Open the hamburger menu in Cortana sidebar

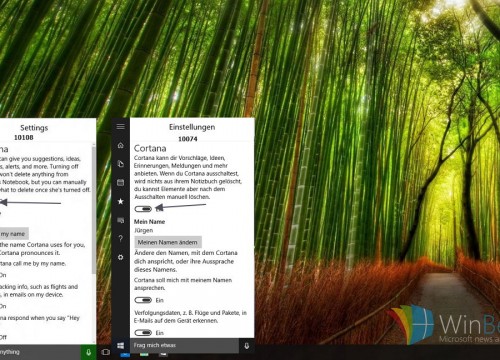[121, 127]
